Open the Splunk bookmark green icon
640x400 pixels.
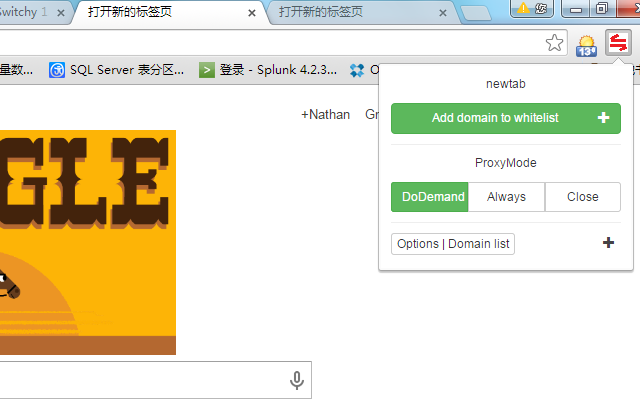tap(207, 70)
